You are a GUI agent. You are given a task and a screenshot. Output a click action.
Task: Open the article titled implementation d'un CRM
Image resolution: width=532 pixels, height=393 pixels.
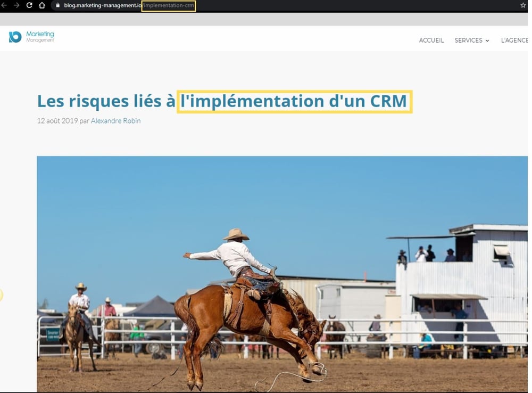coord(223,101)
